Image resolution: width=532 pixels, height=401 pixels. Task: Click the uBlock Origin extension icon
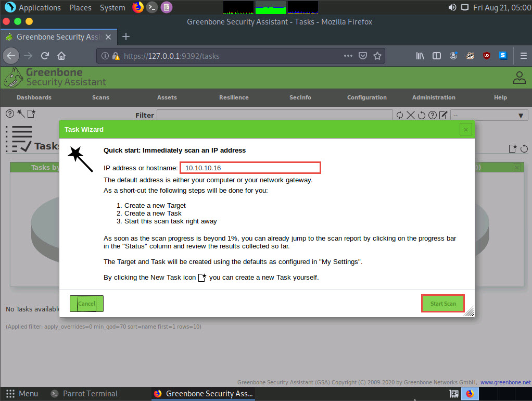click(487, 56)
